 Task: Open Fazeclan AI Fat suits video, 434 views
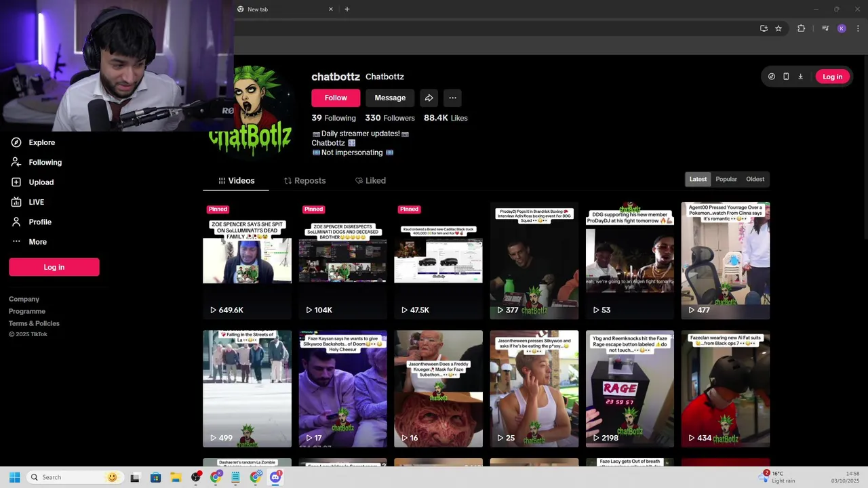(725, 389)
